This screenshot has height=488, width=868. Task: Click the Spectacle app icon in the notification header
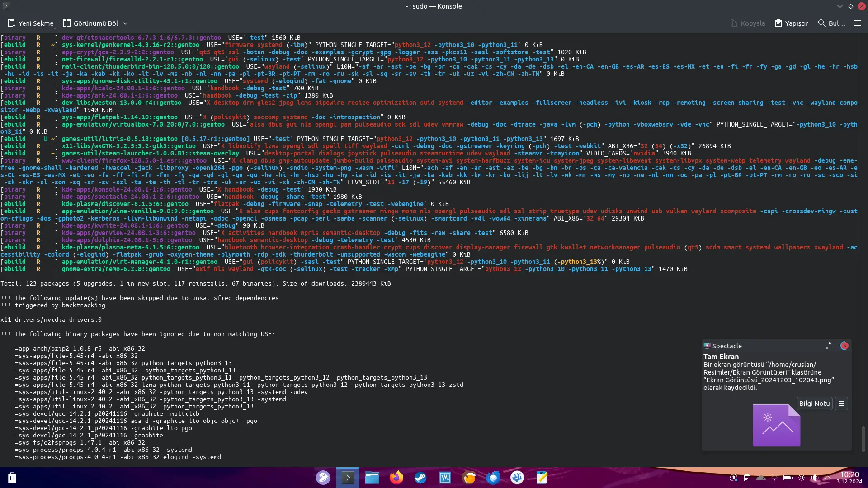[x=707, y=346]
